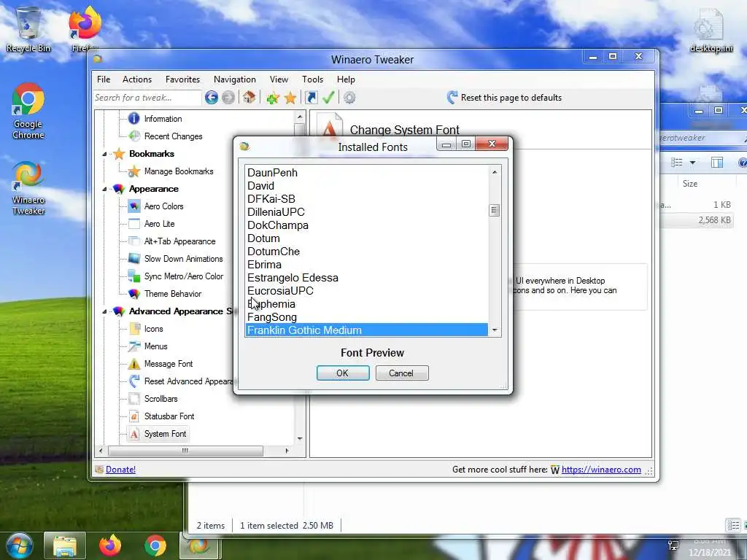Click Cancel in Installed Fonts dialog
747x560 pixels.
402,373
